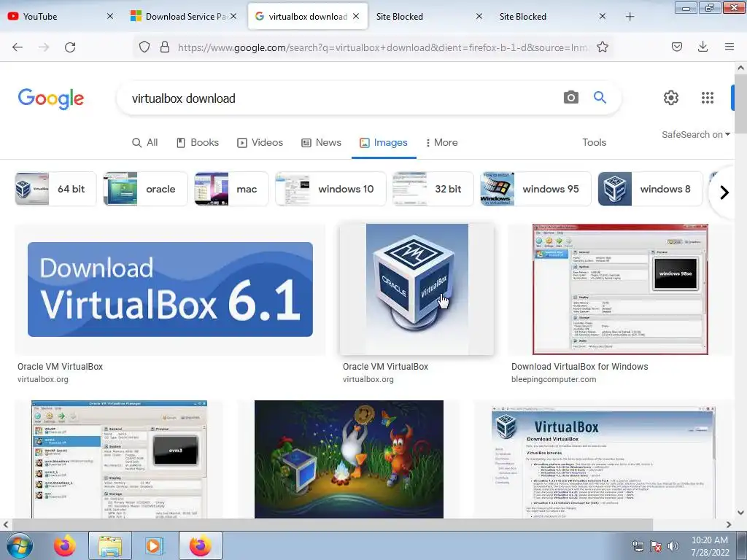Reload the current page

coord(70,47)
